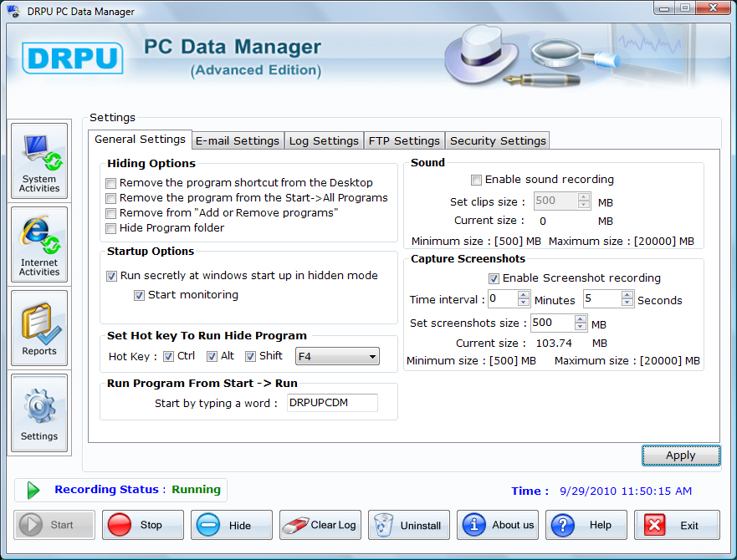Toggle Alt hot key checkbox
Image resolution: width=737 pixels, height=560 pixels.
point(212,357)
